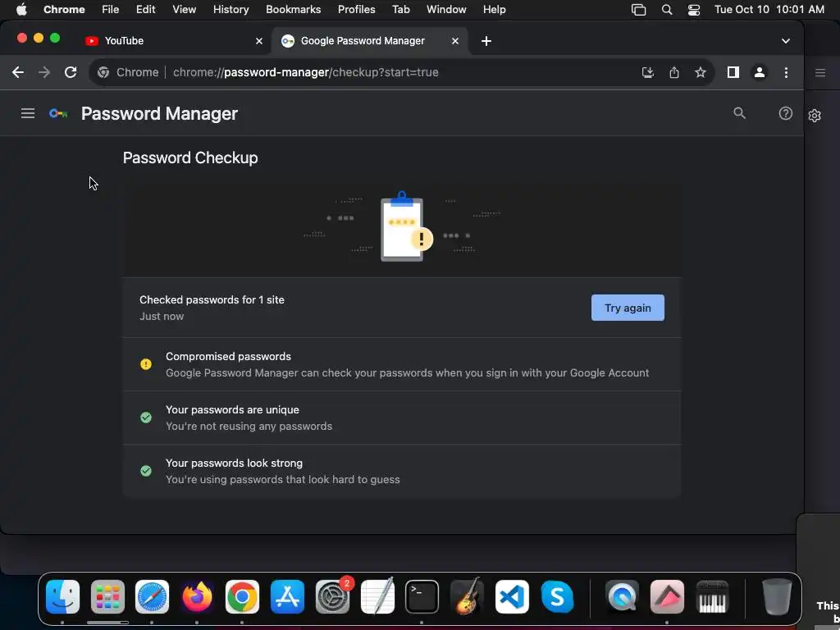Open QuickTime Player from the Dock
The image size is (840, 630).
click(622, 596)
